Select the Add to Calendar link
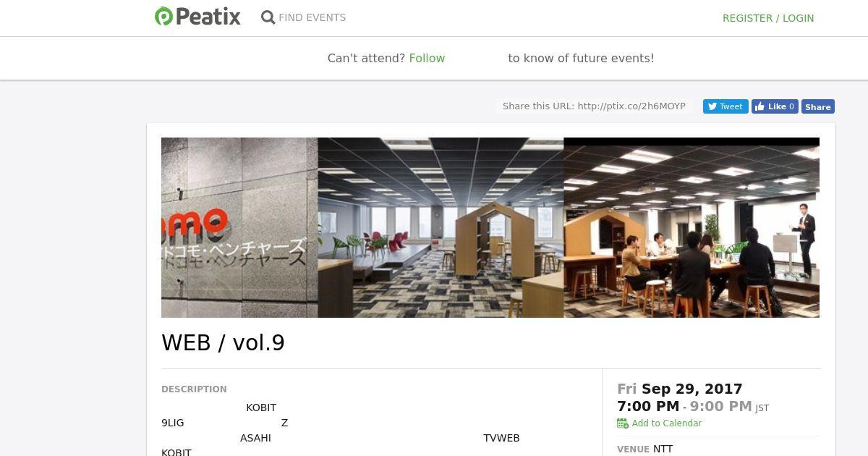The image size is (868, 456). 666,423
